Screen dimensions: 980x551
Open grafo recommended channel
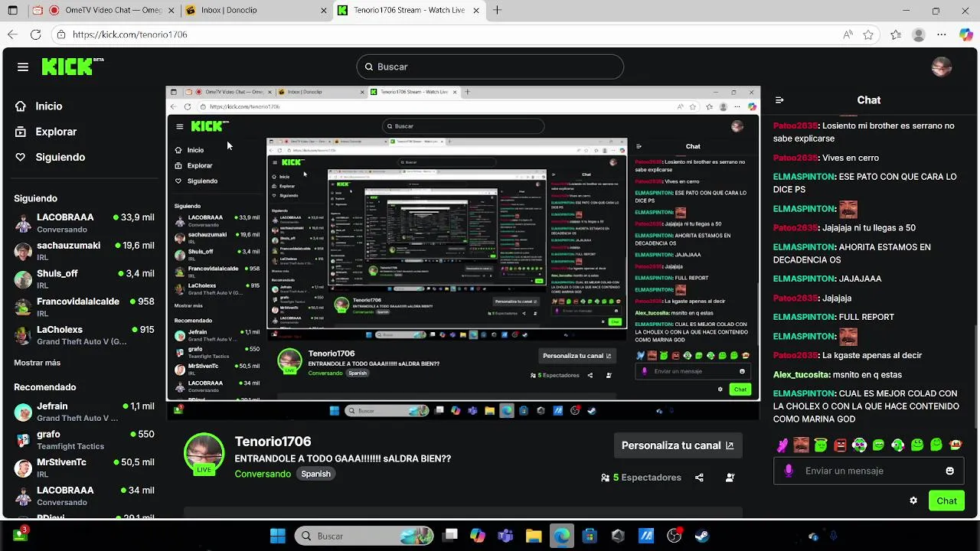[84, 440]
